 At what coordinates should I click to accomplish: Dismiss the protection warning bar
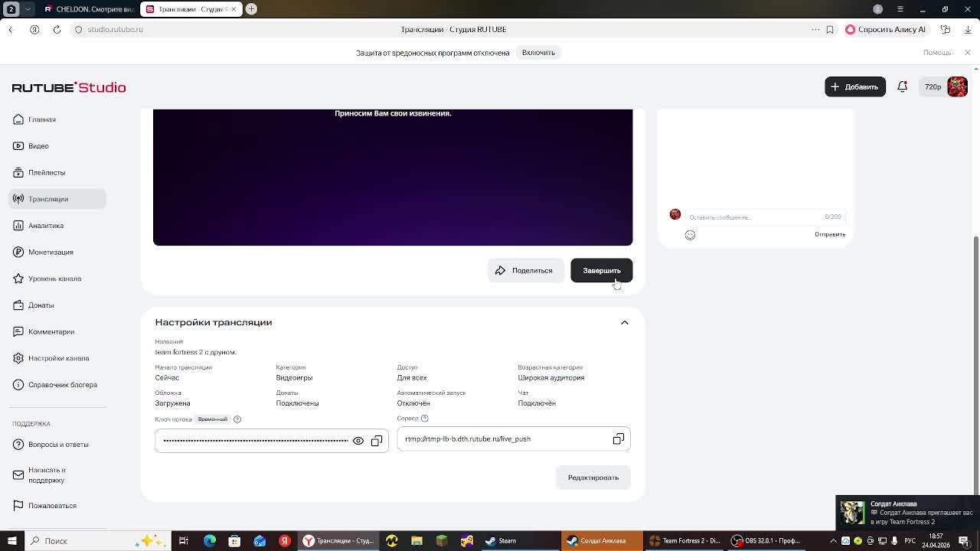(x=967, y=53)
